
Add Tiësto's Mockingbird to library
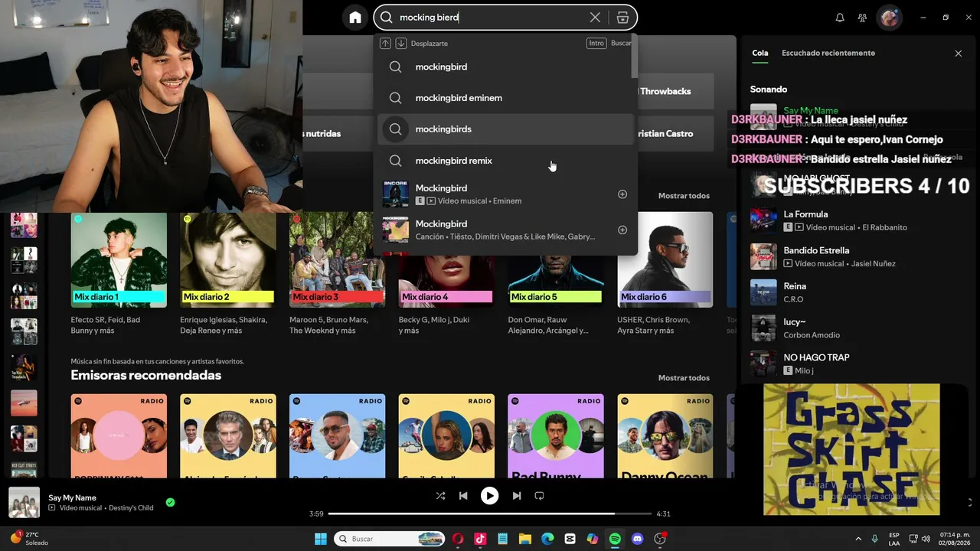point(622,230)
